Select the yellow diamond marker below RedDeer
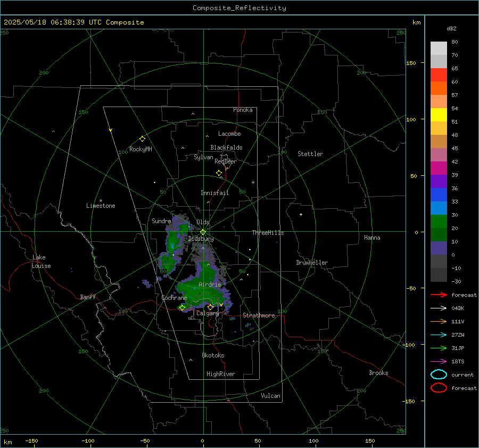The image size is (479, 448). (219, 173)
